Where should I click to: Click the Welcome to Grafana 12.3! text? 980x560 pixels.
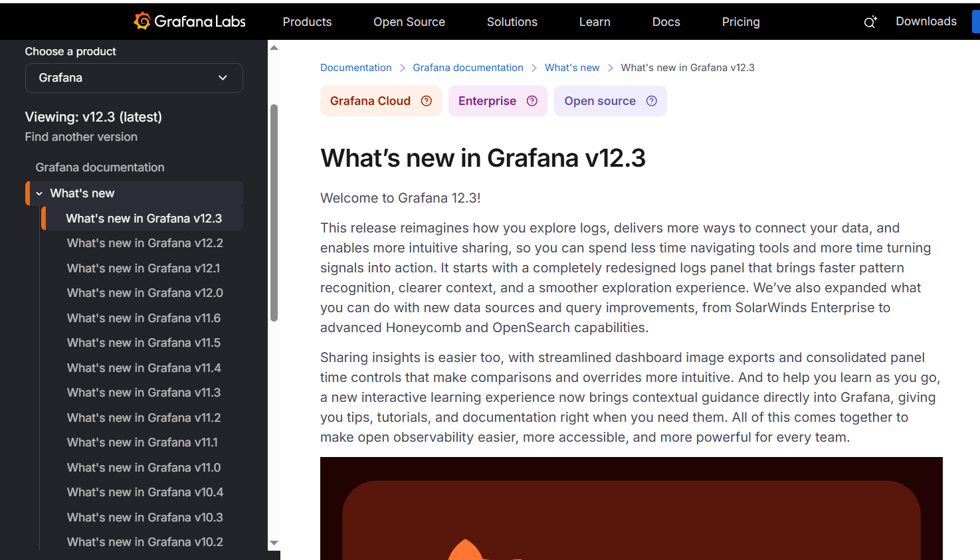[x=401, y=198]
